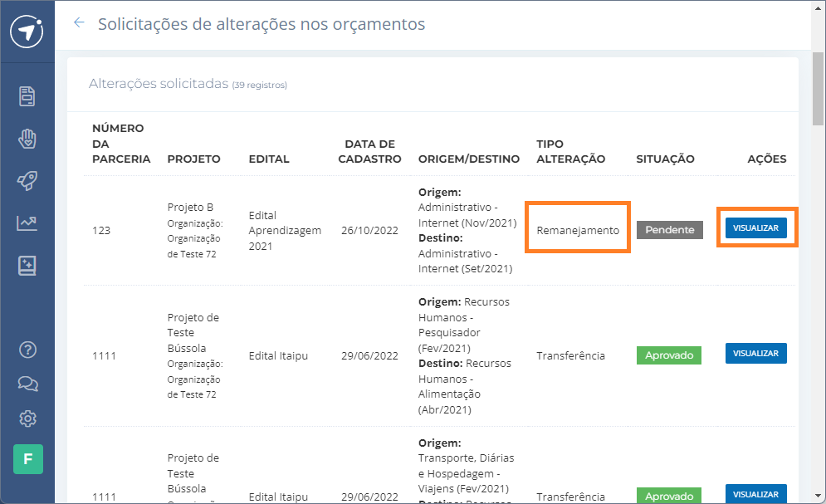Screen dimensions: 826x504
Task: Click the ORIGEM/DESTINO column header
Action: click(469, 159)
